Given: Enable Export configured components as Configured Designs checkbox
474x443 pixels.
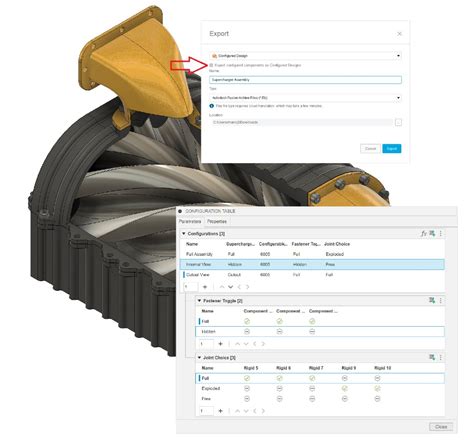Looking at the screenshot, I should [x=211, y=65].
